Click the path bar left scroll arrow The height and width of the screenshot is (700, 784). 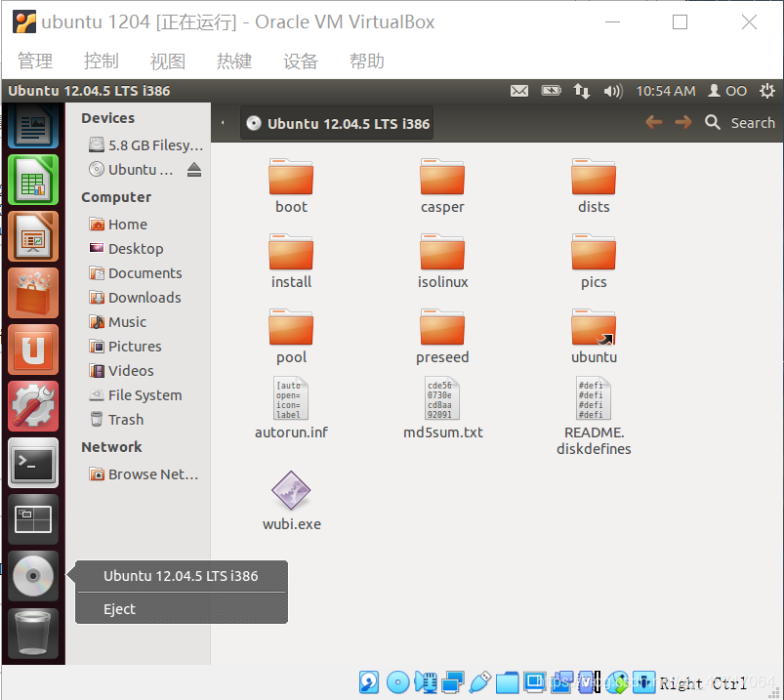click(x=223, y=123)
